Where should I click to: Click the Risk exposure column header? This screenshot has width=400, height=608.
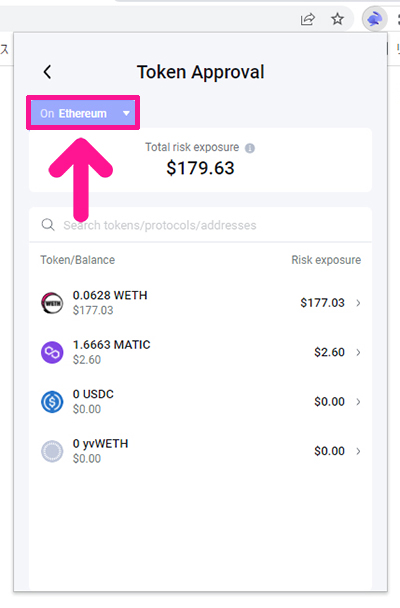pyautogui.click(x=326, y=260)
